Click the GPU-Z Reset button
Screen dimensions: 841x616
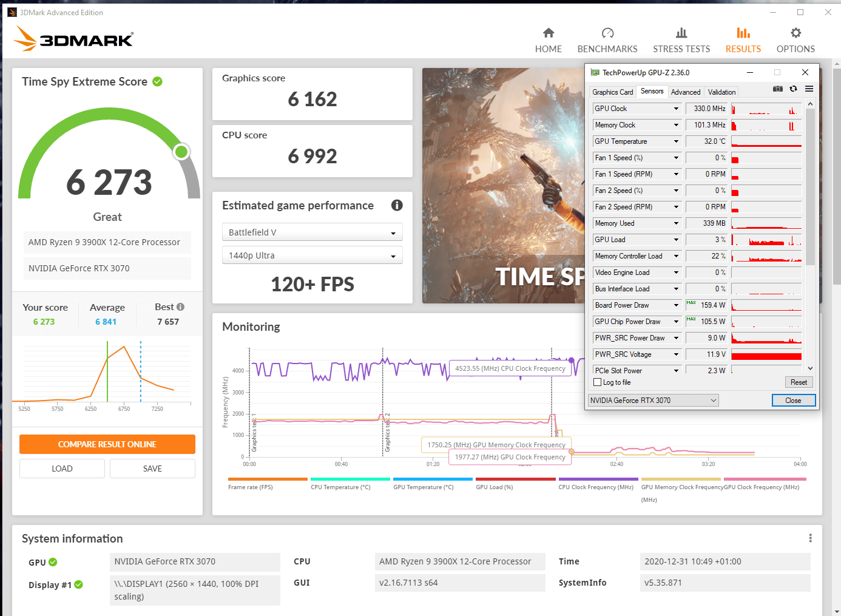click(799, 382)
